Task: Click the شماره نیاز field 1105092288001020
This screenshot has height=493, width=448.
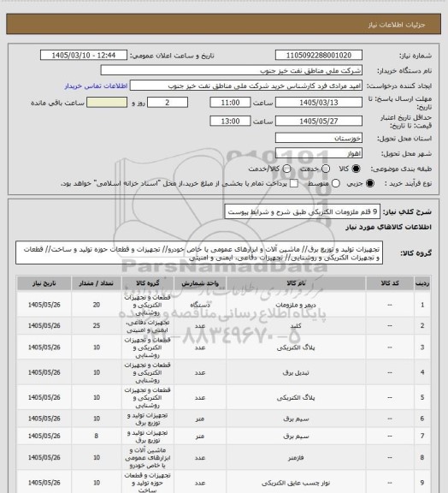Action: click(x=319, y=55)
